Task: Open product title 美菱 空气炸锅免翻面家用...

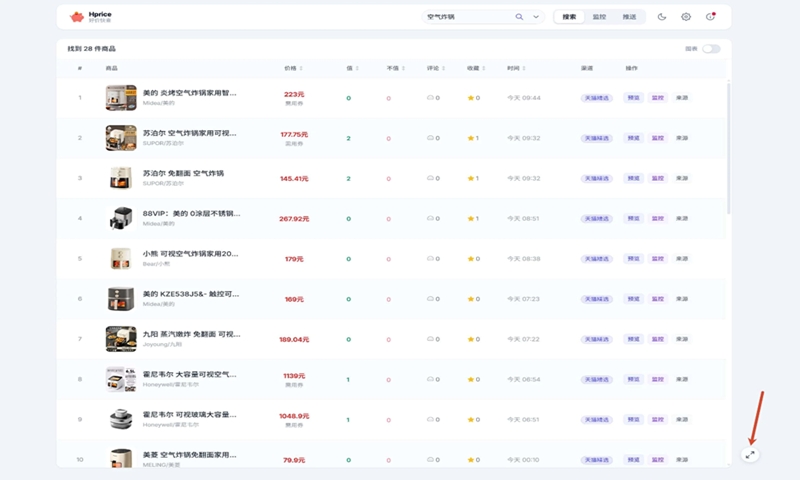Action: click(x=189, y=455)
